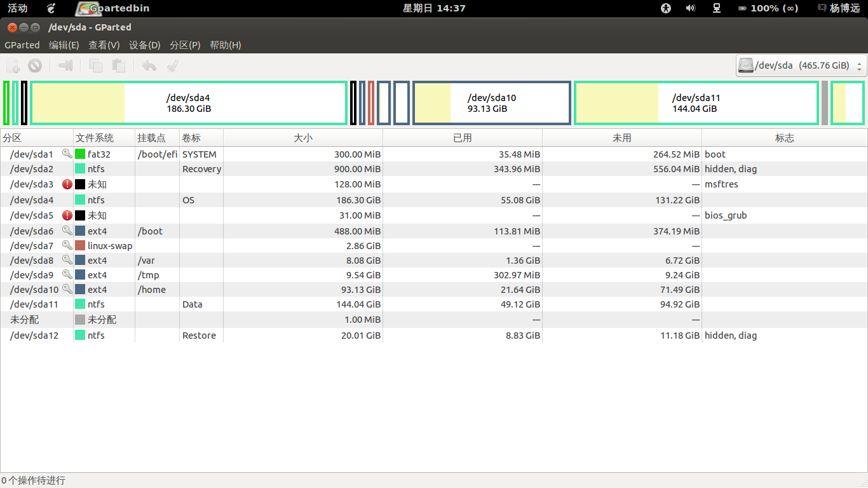The width and height of the screenshot is (868, 488).
Task: Click the green fat32 color swatch
Action: [x=80, y=154]
